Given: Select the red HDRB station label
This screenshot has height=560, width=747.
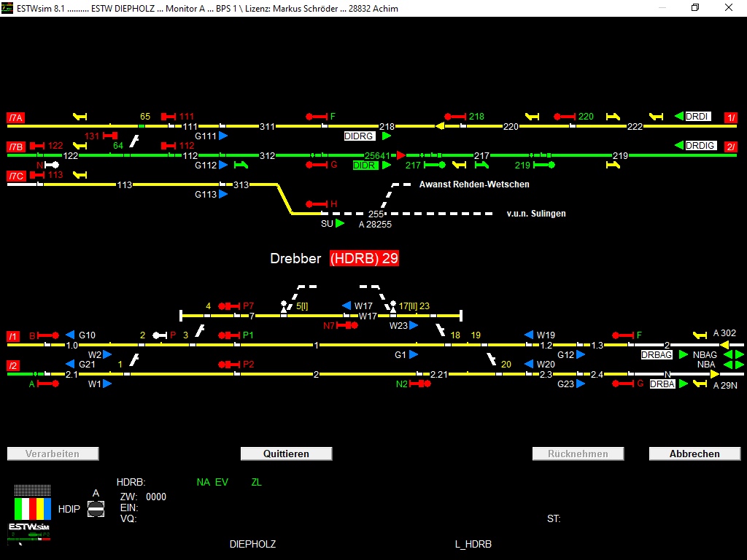Looking at the screenshot, I should point(364,259).
